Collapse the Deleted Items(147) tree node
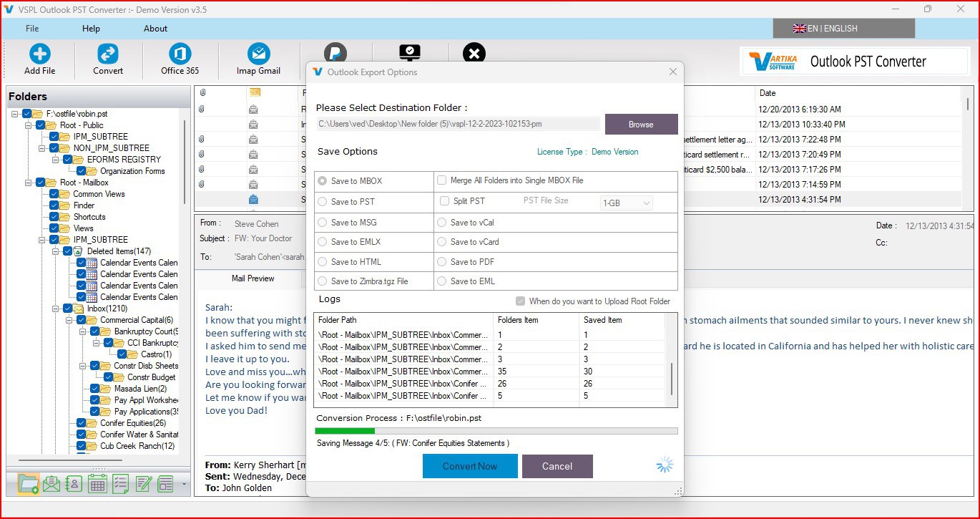 pos(55,251)
